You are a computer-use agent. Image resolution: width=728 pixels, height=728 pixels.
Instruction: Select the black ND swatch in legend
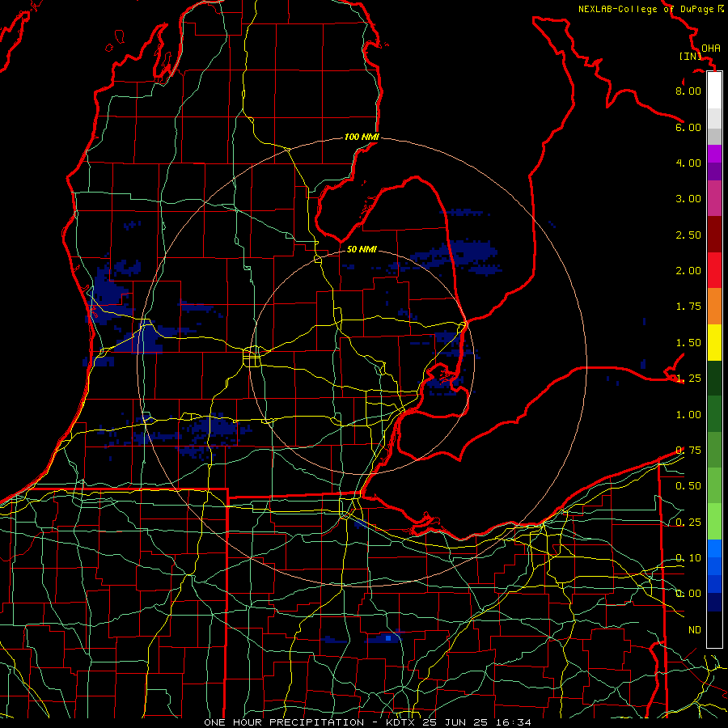(x=714, y=629)
